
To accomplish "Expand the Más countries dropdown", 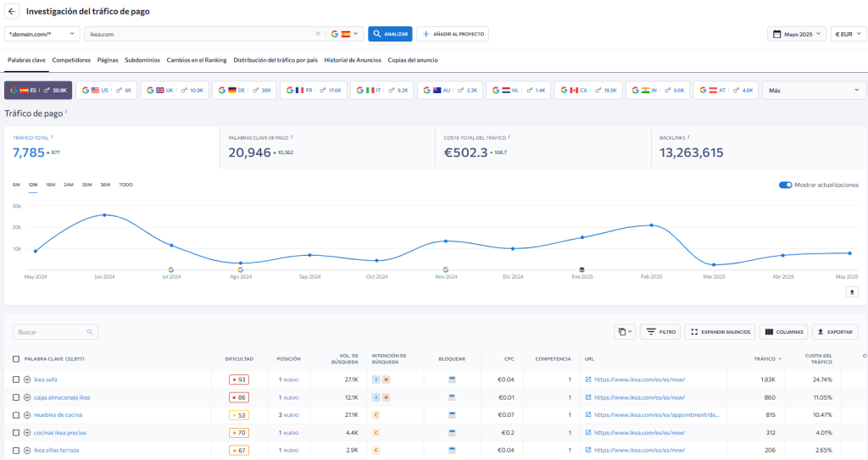I will pyautogui.click(x=814, y=91).
